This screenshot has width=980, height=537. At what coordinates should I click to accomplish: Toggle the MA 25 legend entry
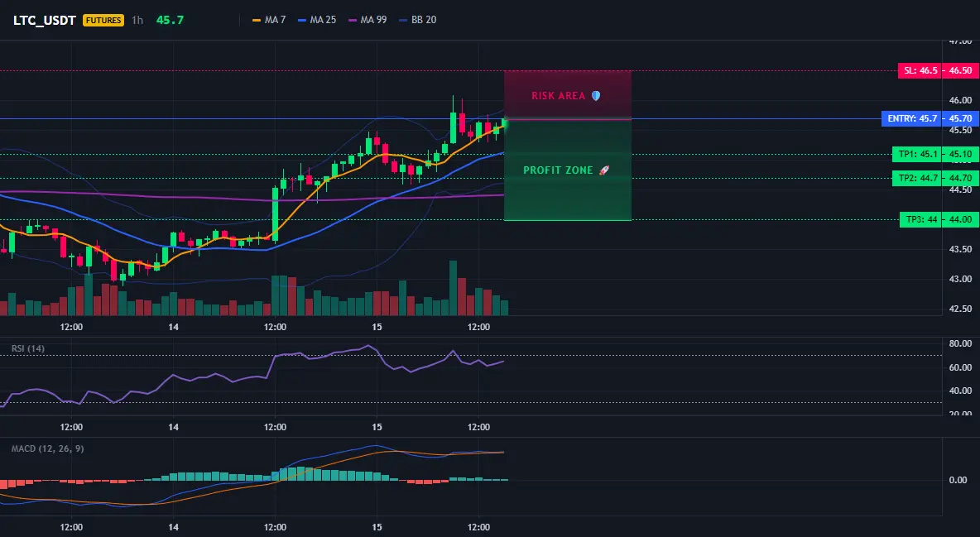317,20
